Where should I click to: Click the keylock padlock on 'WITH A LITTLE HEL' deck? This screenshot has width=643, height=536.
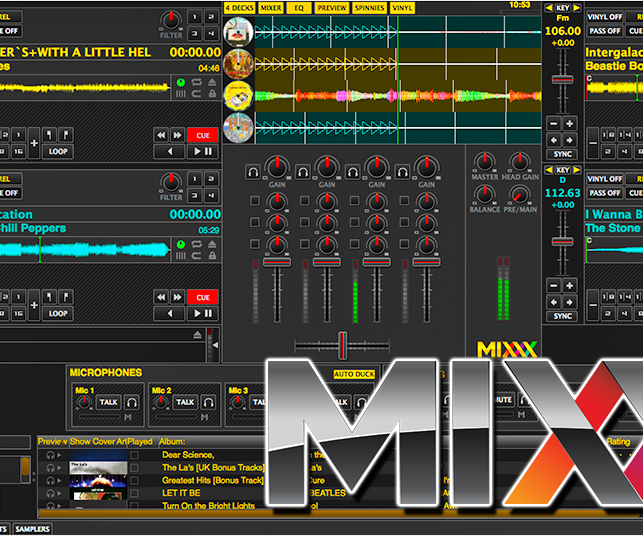pyautogui.click(x=212, y=94)
